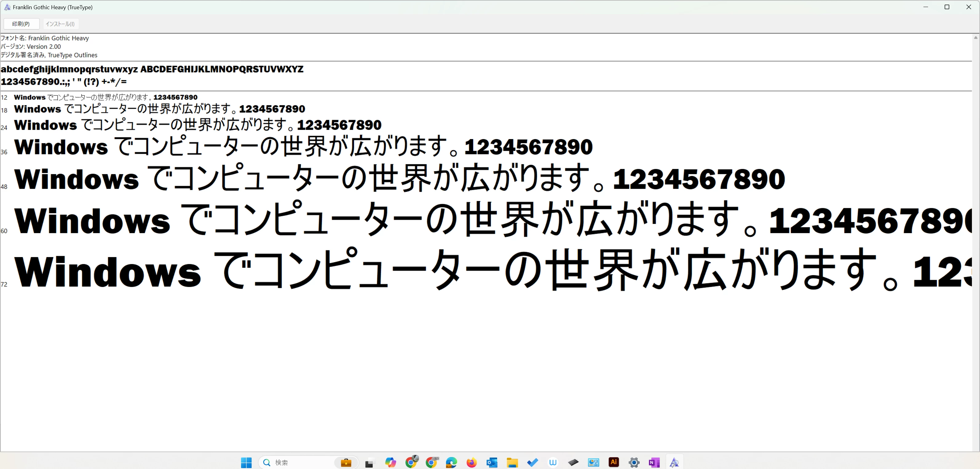The width and height of the screenshot is (980, 469).
Task: Maximize the Franklin Gothic Heavy window
Action: [947, 7]
